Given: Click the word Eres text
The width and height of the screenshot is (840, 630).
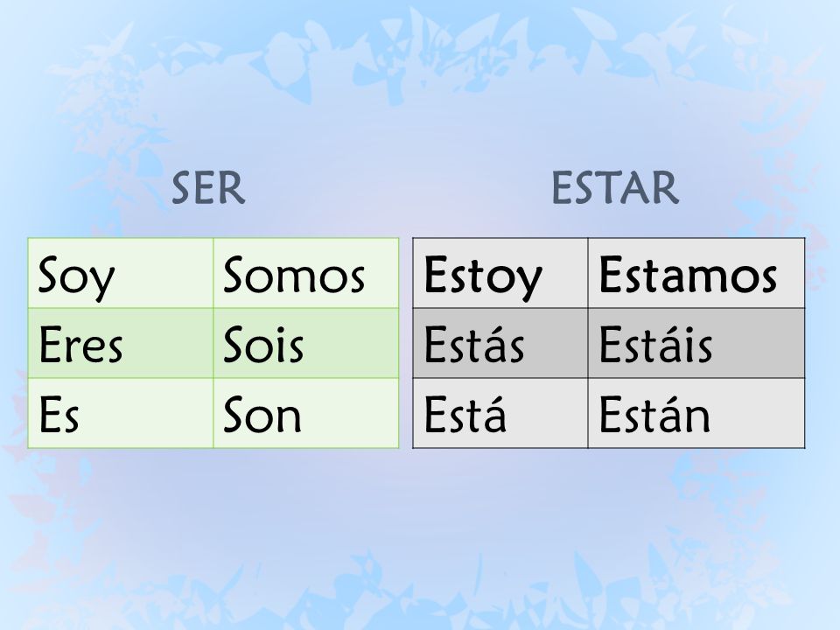Looking at the screenshot, I should click(x=80, y=345).
